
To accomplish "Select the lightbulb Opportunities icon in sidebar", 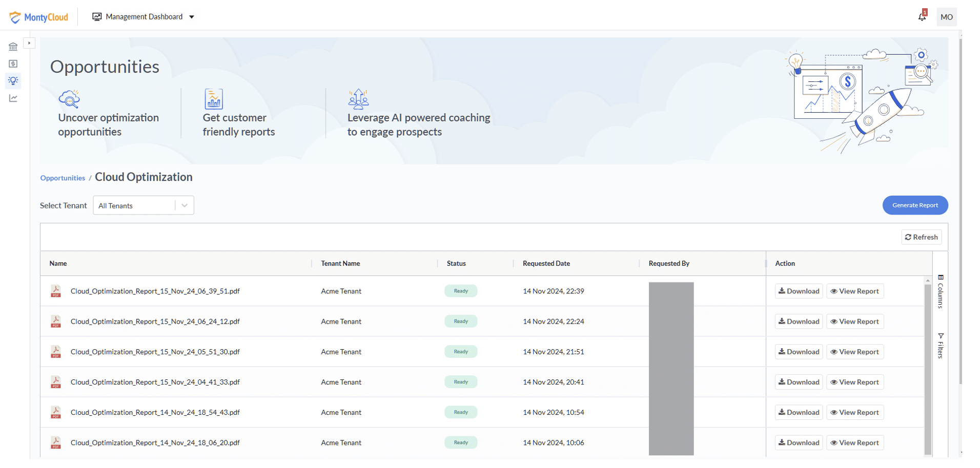I will 13,80.
